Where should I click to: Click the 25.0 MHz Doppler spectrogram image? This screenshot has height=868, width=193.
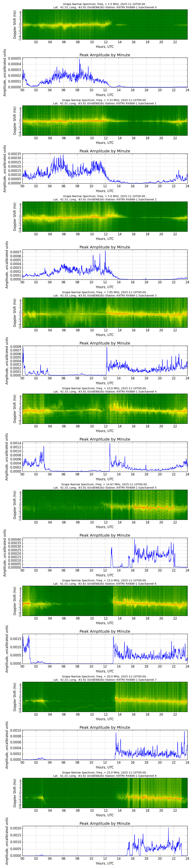click(105, 793)
